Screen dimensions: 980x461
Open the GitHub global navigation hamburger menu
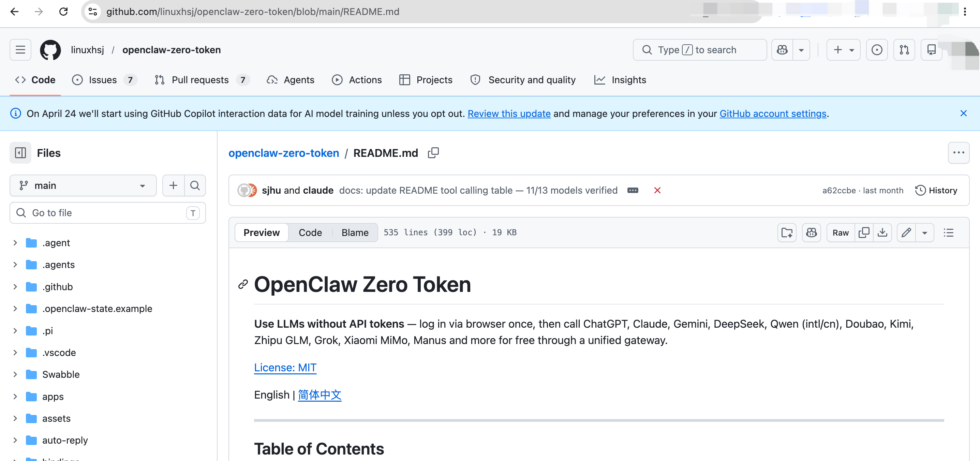(20, 50)
